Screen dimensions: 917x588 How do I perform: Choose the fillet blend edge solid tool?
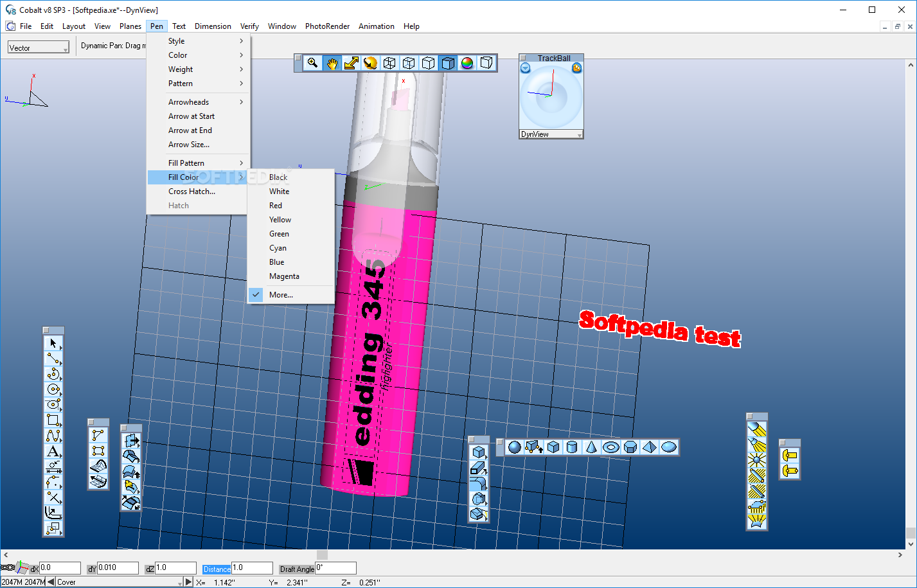pos(478,483)
